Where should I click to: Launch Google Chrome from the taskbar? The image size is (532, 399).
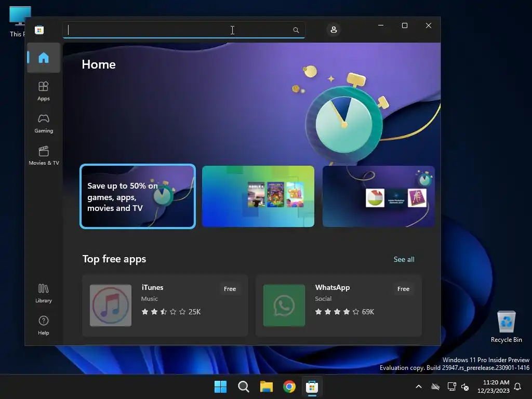click(289, 387)
